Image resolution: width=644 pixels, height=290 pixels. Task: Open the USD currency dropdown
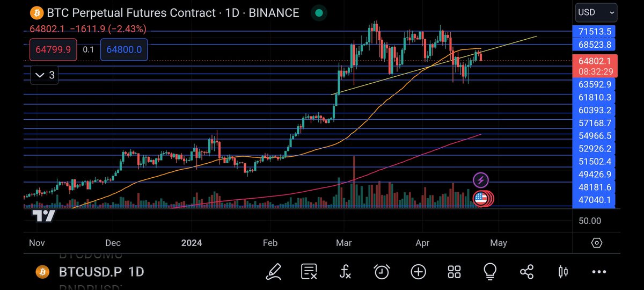pos(596,12)
